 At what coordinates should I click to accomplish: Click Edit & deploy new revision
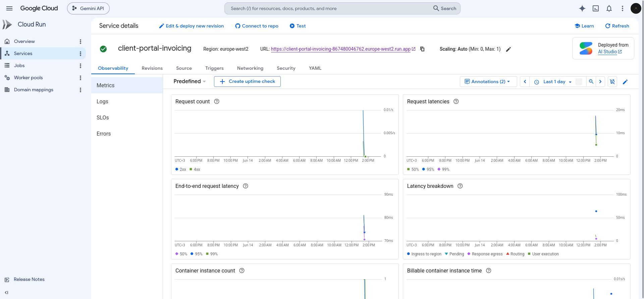(x=191, y=26)
